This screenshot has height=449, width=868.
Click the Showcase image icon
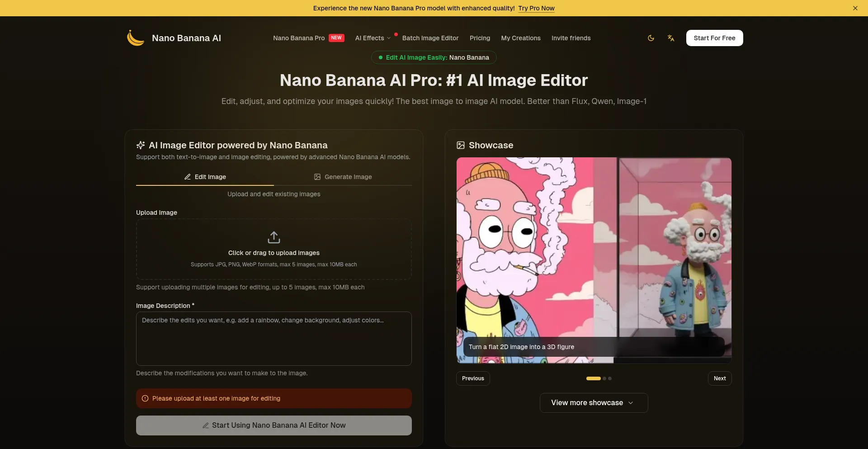(461, 145)
